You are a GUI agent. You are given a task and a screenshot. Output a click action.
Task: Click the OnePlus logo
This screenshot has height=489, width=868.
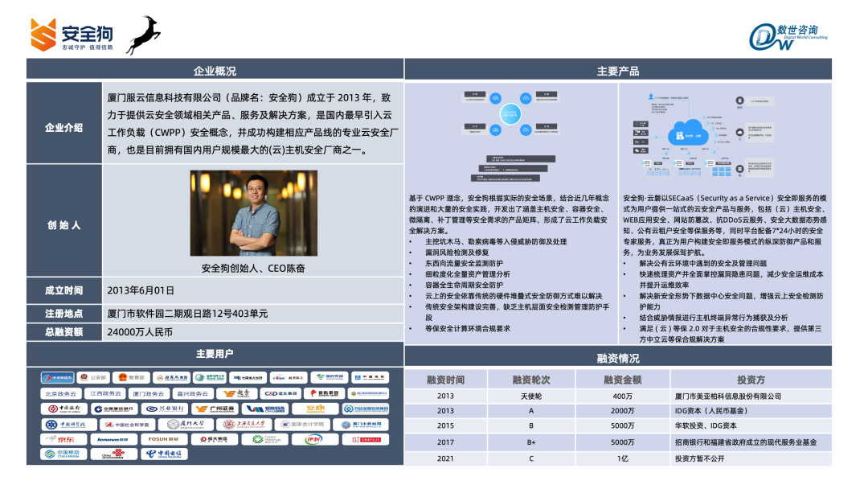[366, 439]
